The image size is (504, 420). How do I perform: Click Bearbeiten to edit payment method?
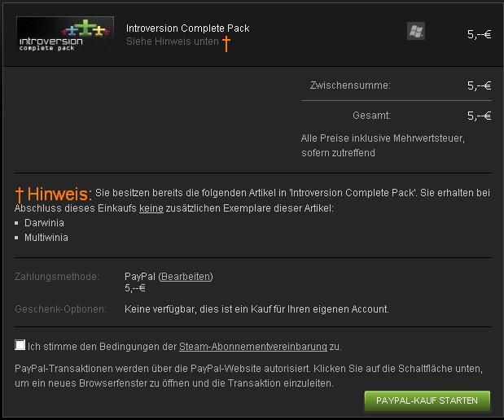[186, 277]
